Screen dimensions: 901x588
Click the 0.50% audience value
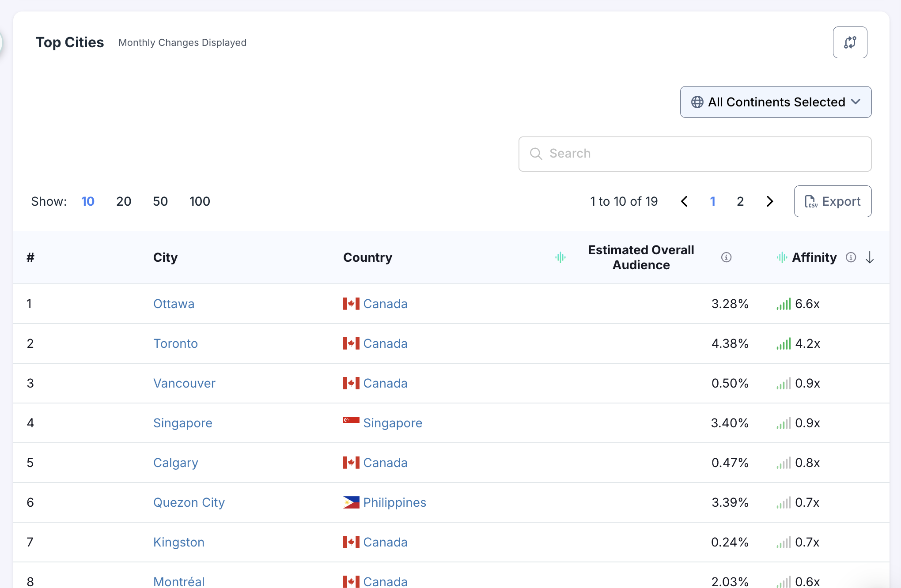(730, 383)
